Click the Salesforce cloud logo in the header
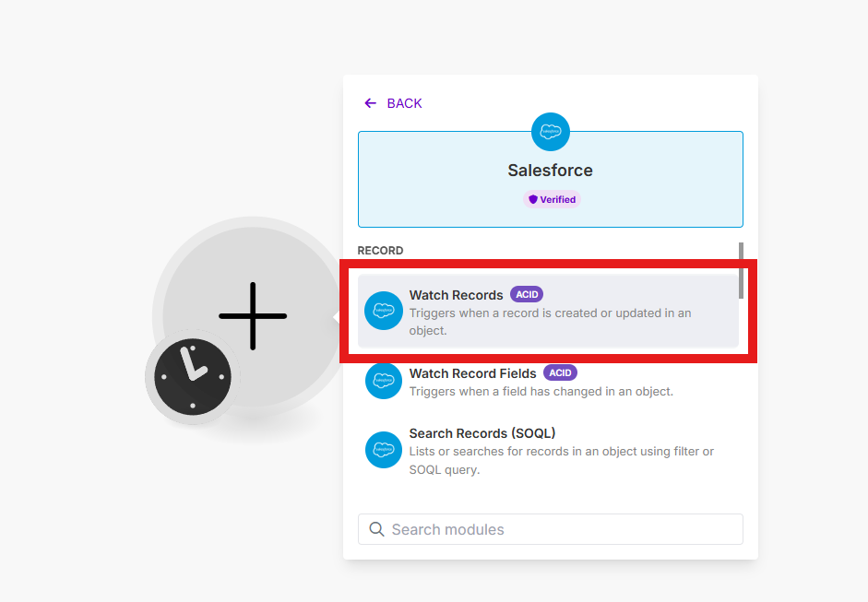 [x=551, y=132]
